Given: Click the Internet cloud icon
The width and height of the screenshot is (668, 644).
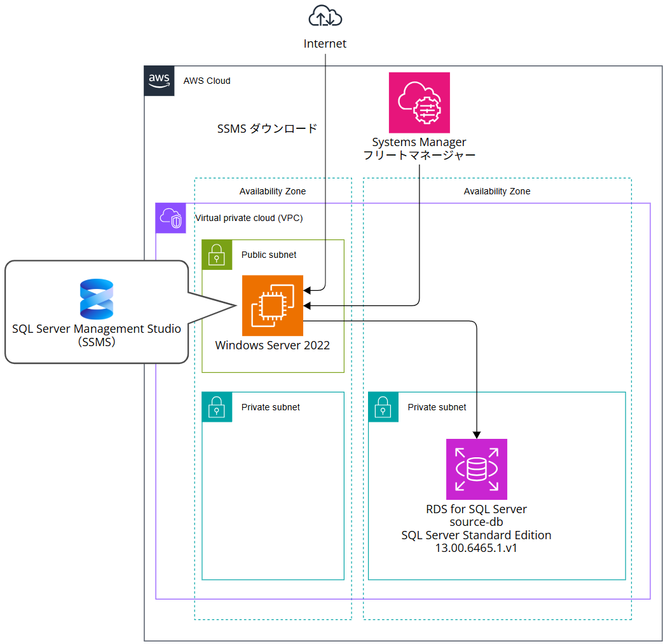Looking at the screenshot, I should [x=325, y=16].
